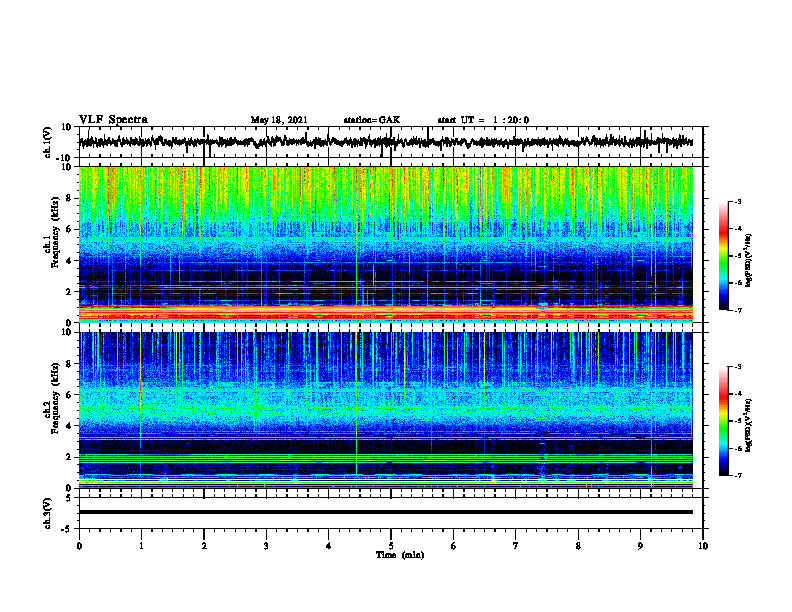Click the ch.2 spectrogram panel

(x=386, y=410)
